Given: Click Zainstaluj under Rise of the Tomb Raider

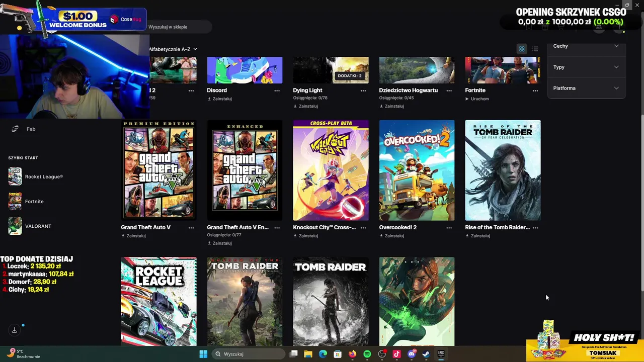Looking at the screenshot, I should point(477,236).
